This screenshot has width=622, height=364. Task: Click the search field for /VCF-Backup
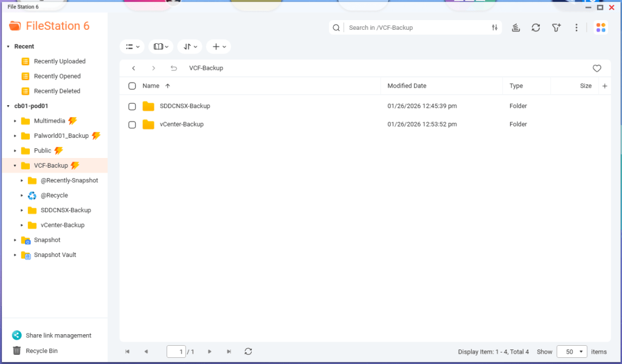coord(416,28)
